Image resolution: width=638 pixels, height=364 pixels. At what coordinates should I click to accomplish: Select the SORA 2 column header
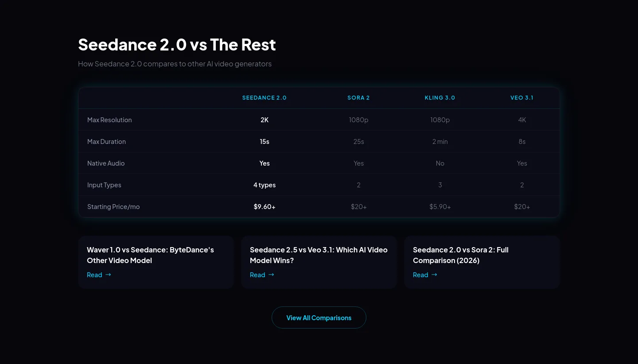(358, 98)
